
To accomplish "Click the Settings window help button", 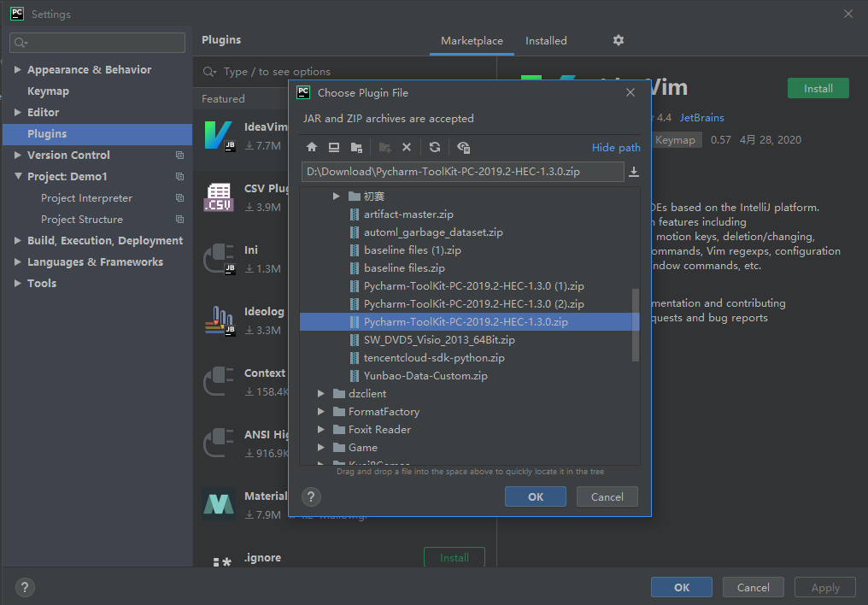I will coord(25,587).
